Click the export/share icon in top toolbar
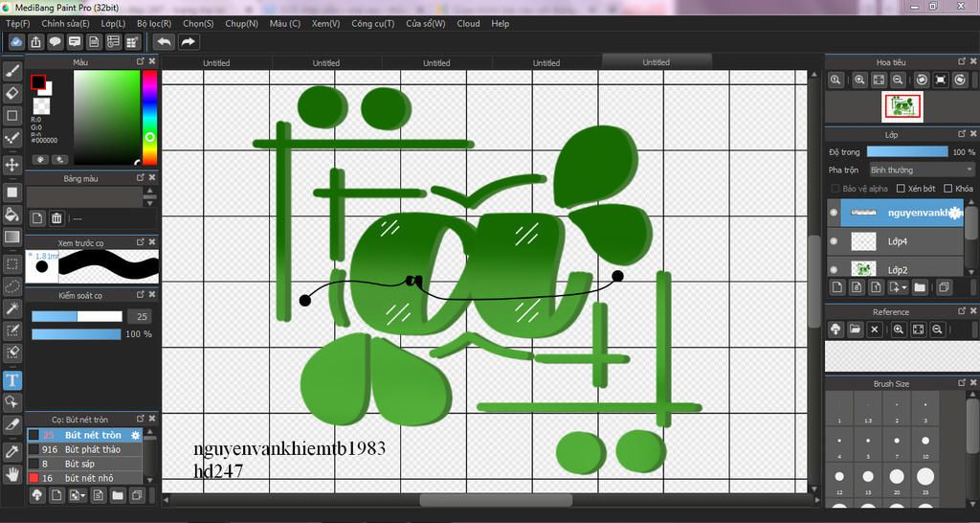Image resolution: width=980 pixels, height=523 pixels. pos(35,42)
